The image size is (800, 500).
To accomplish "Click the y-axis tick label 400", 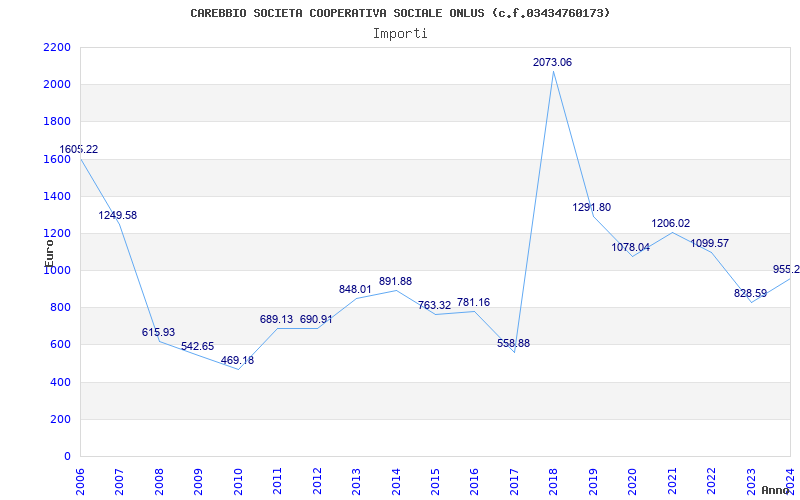I will [60, 382].
